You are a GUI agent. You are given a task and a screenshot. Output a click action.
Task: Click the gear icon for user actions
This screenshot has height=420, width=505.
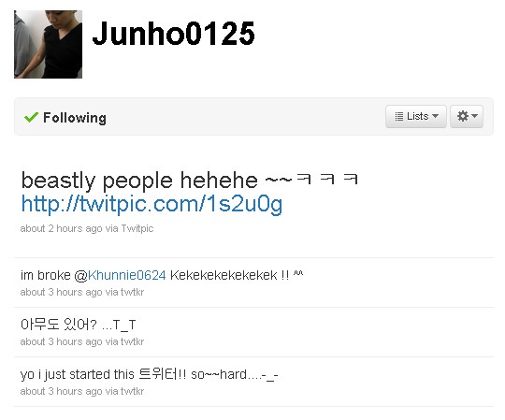[463, 116]
